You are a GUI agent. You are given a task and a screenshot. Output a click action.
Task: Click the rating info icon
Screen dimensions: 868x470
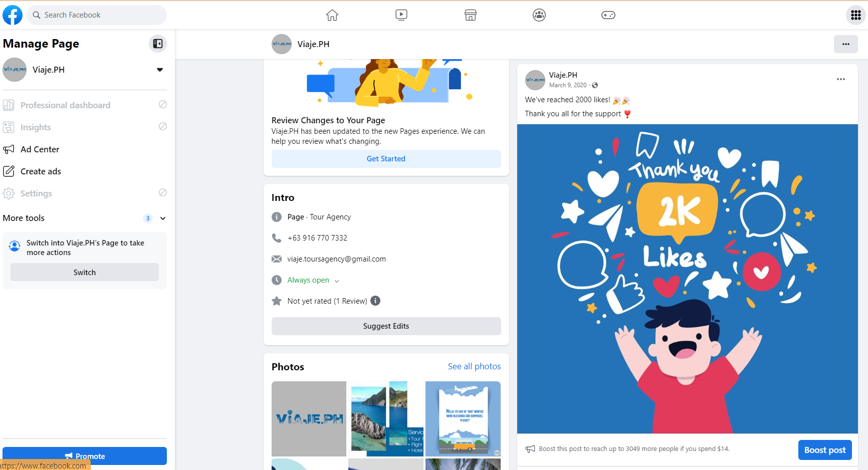[375, 301]
